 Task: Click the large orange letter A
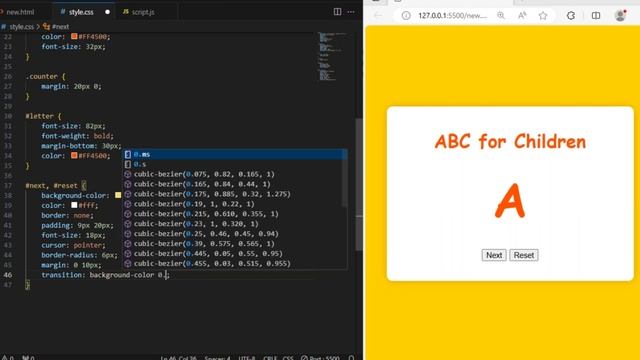[510, 200]
